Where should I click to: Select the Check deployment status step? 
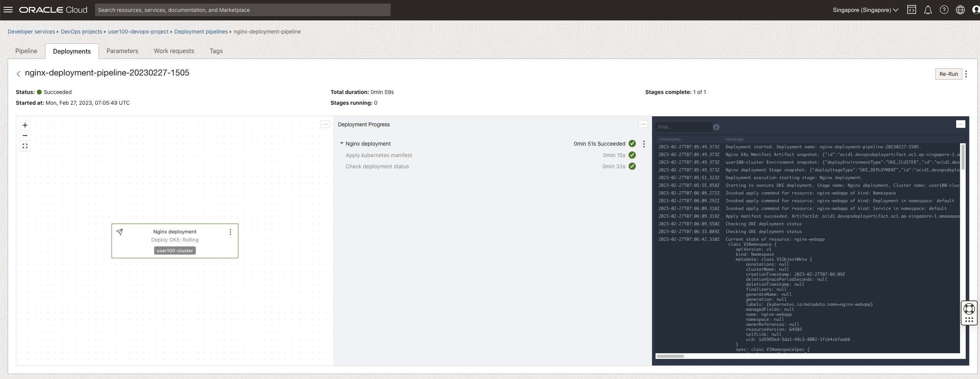coord(377,166)
